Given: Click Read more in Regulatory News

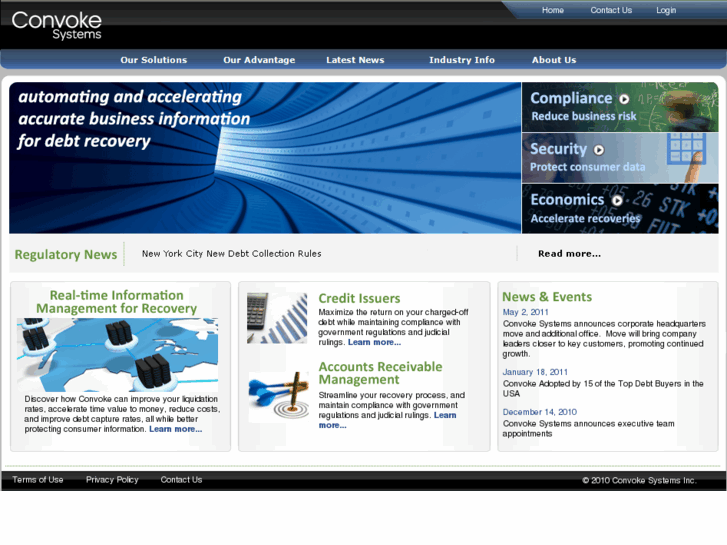Looking at the screenshot, I should click(x=569, y=254).
